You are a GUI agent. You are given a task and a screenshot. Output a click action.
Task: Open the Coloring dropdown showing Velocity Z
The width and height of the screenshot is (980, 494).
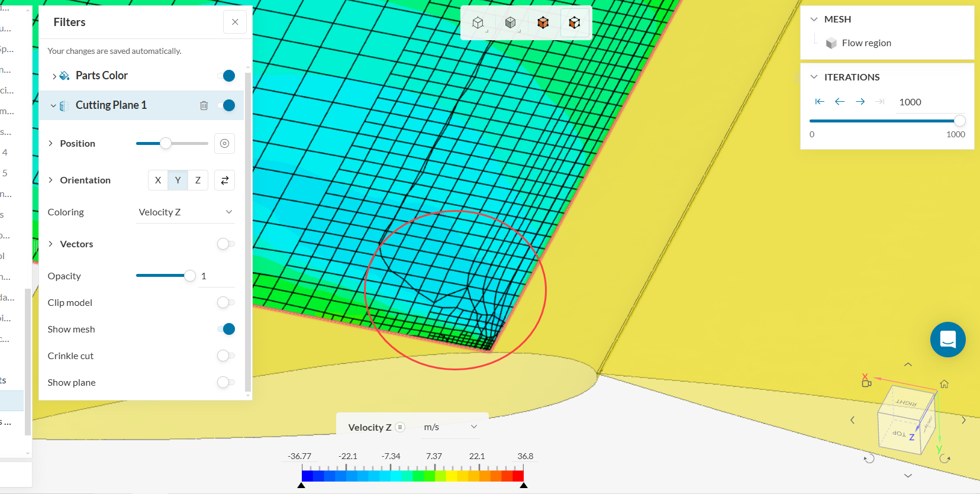185,212
